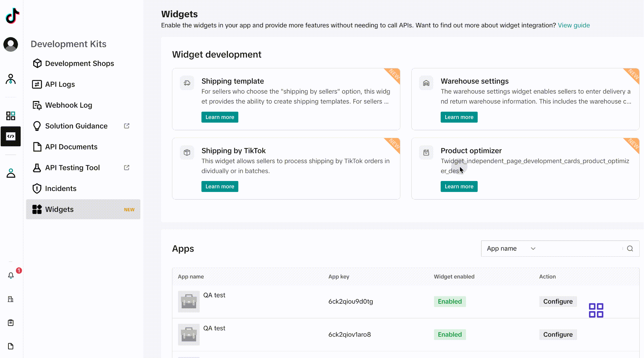Click the Warehouse settings icon
Viewport: 644px width, 358px height.
[426, 83]
